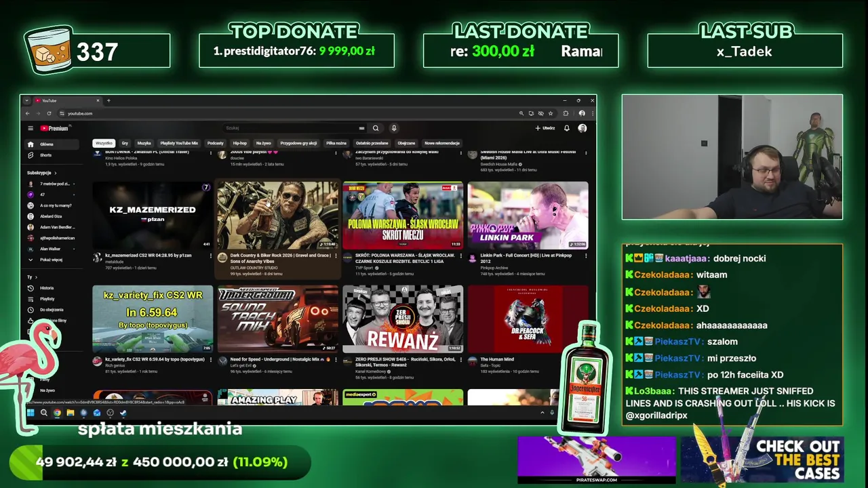The height and width of the screenshot is (488, 868).
Task: Open Polonia Warszawa - Śląsk Wrocław thumbnail
Action: [403, 215]
